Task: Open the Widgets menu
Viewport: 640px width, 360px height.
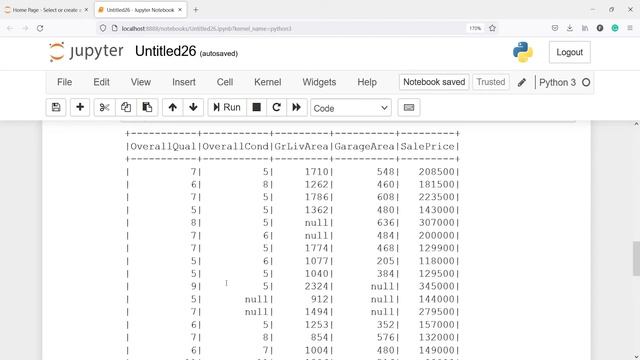Action: point(319,82)
